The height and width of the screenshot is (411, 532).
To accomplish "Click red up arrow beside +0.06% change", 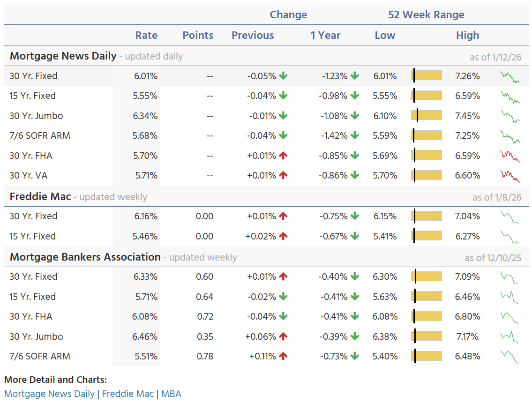I will pyautogui.click(x=283, y=336).
